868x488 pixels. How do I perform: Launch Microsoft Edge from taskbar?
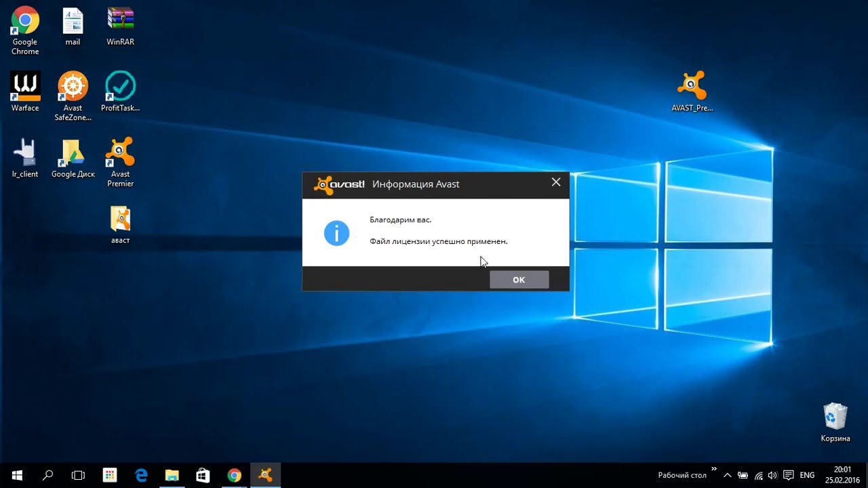141,475
